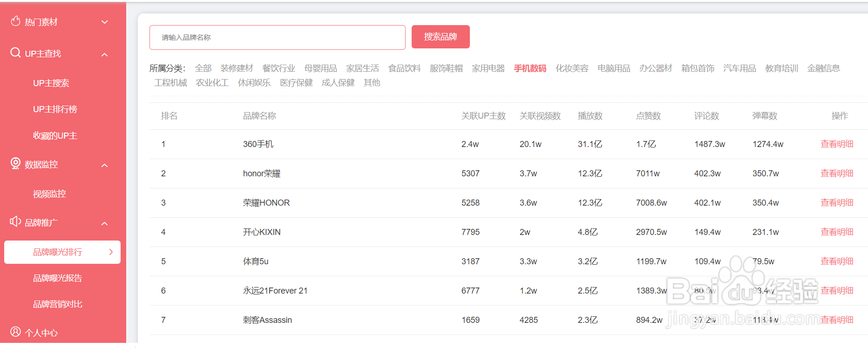Filter by 办公器材 category

point(656,68)
